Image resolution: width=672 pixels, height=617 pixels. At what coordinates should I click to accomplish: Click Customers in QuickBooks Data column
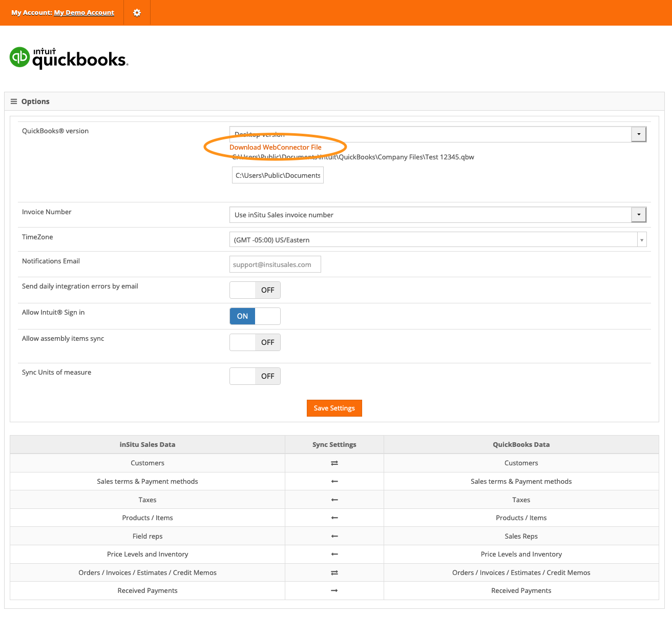(521, 463)
